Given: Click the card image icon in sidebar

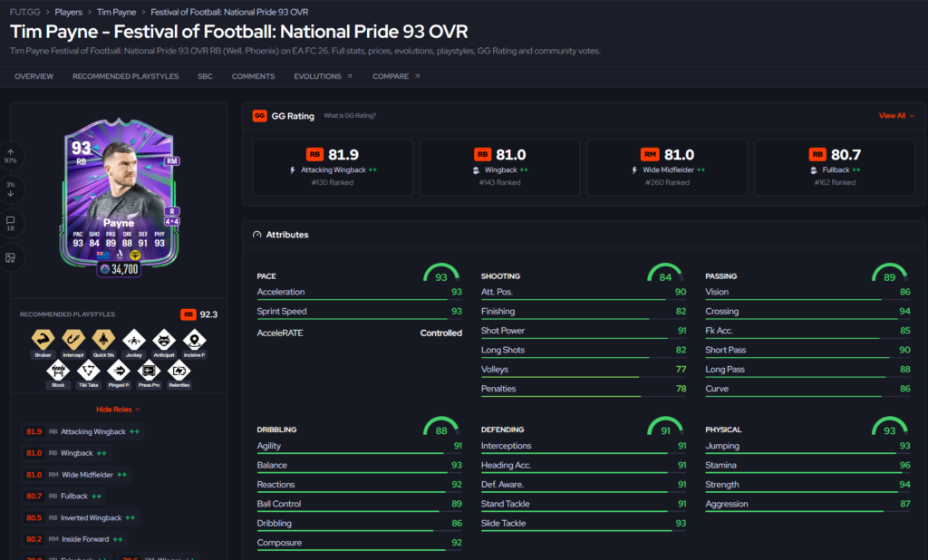Looking at the screenshot, I should pos(11,257).
